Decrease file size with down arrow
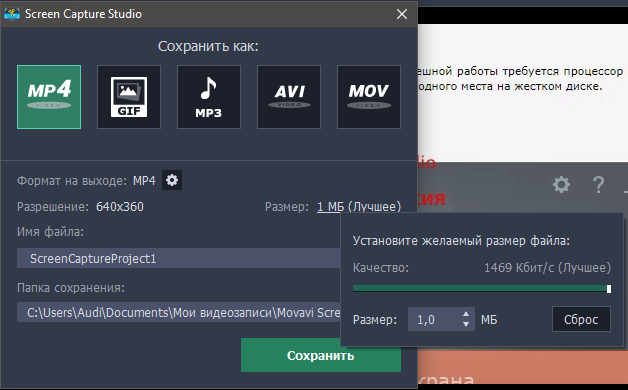Image resolution: width=628 pixels, height=390 pixels. pos(466,324)
